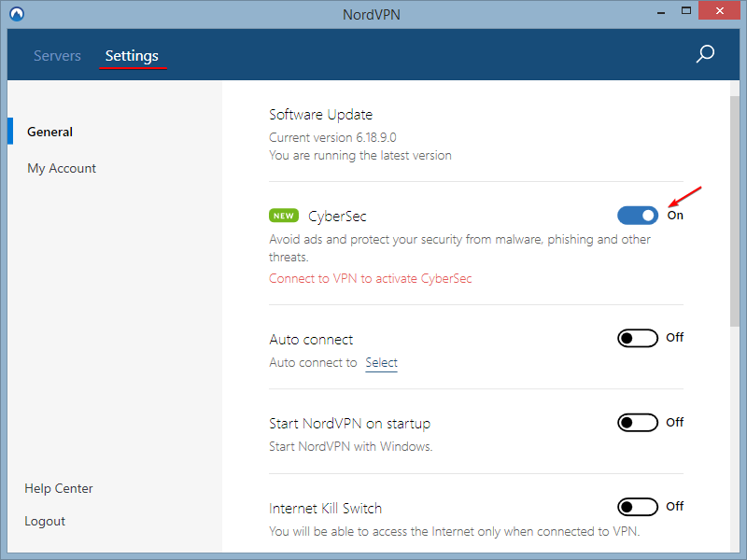Maximize the NordVPN window

686,10
